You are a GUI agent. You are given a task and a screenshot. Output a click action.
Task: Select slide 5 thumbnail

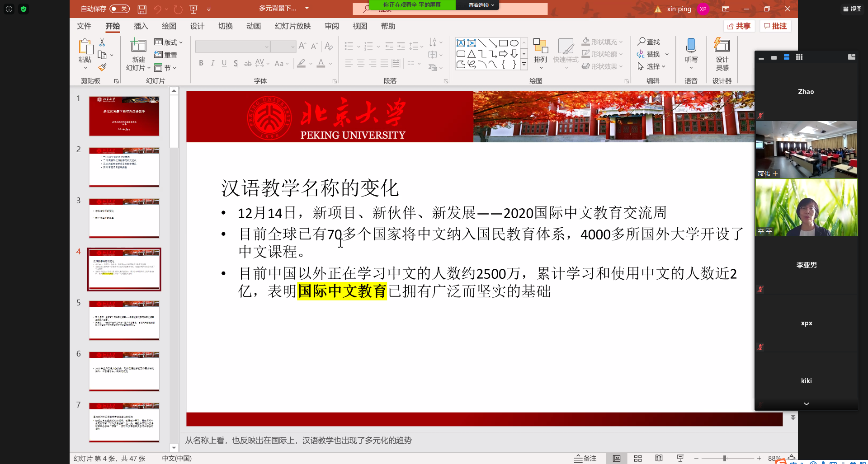pyautogui.click(x=124, y=320)
